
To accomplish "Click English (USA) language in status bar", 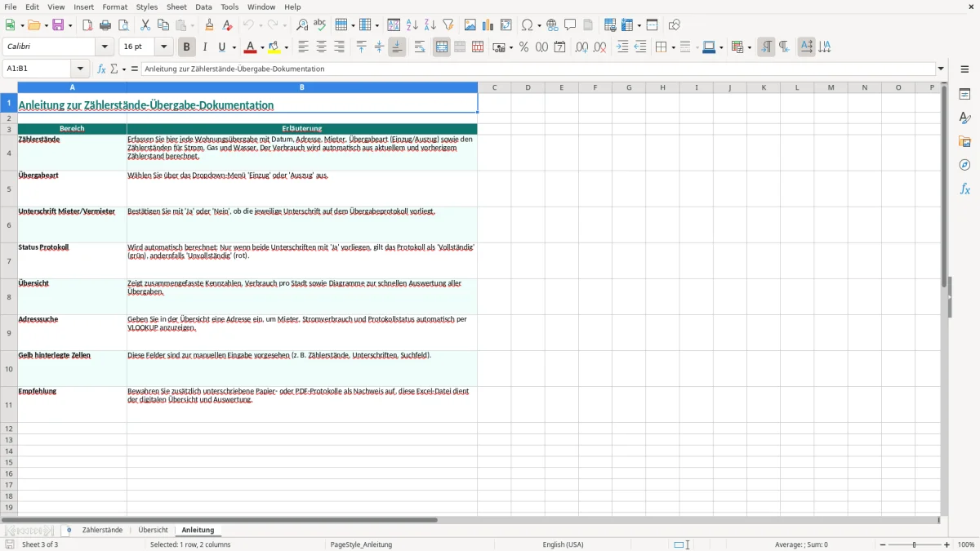I will pyautogui.click(x=563, y=544).
